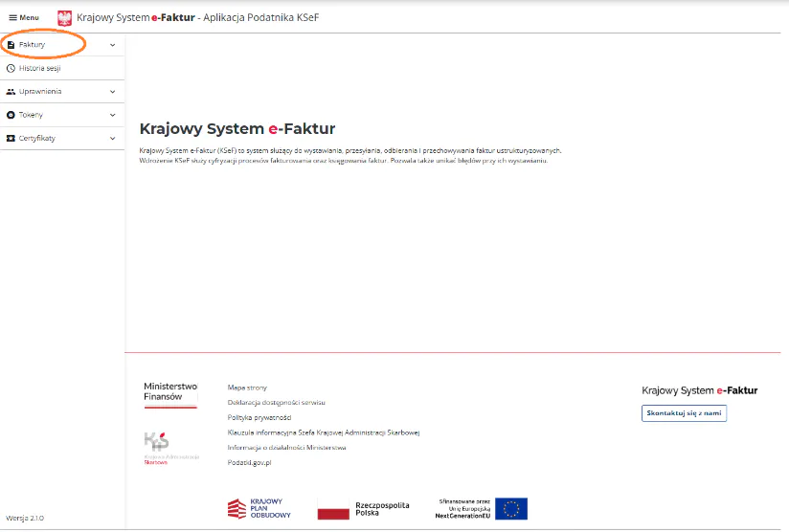Viewport: 789px width, 532px height.
Task: Expand the Certyfikaty chevron
Action: click(113, 139)
